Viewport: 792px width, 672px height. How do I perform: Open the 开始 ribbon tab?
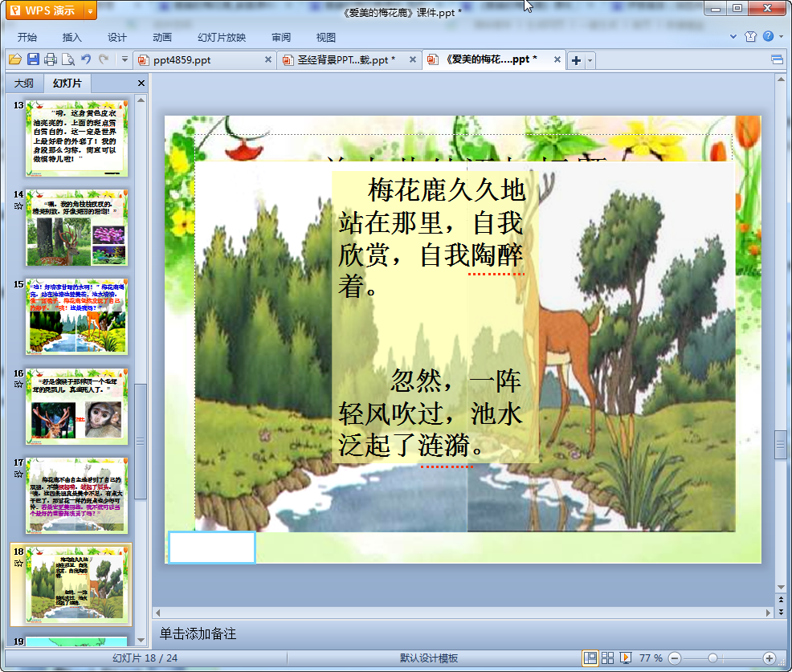click(x=27, y=38)
